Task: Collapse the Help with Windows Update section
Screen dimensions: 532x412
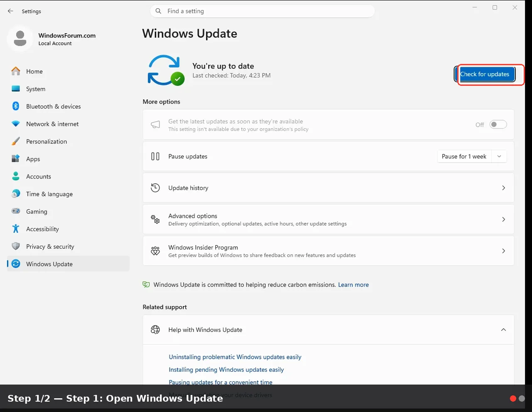Action: click(x=503, y=330)
